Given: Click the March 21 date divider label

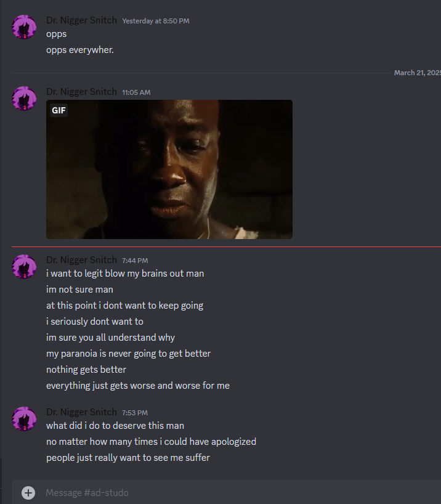Looking at the screenshot, I should 418,73.
